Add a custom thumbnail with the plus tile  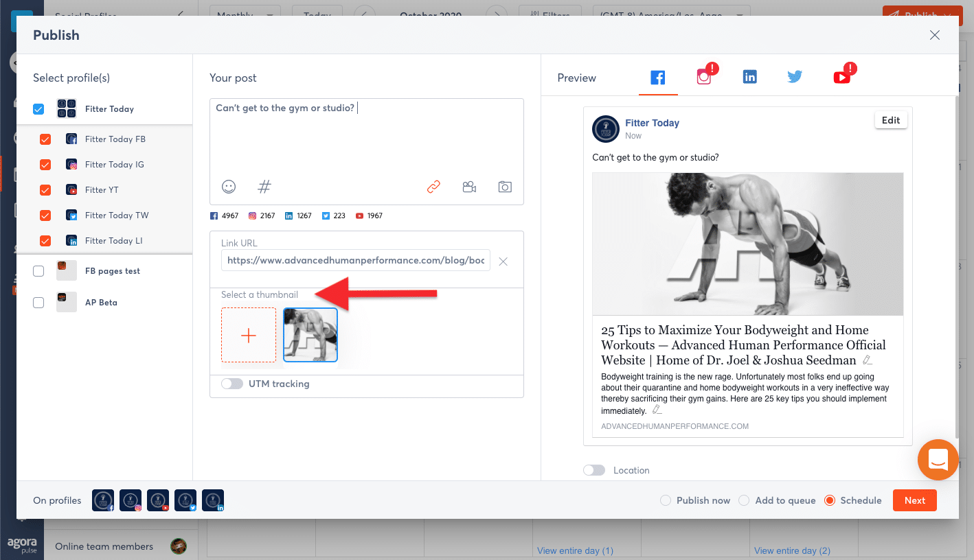249,335
